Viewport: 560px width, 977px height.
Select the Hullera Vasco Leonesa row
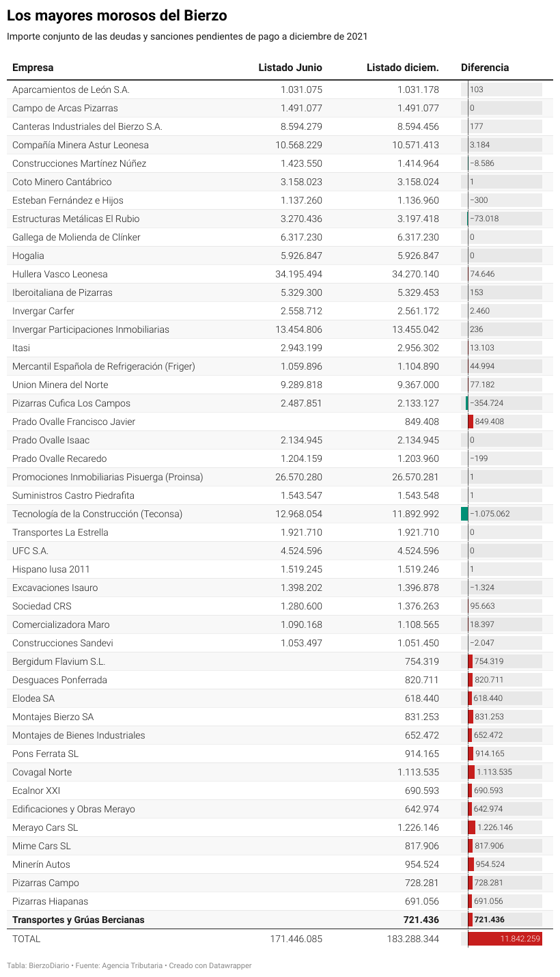(280, 274)
